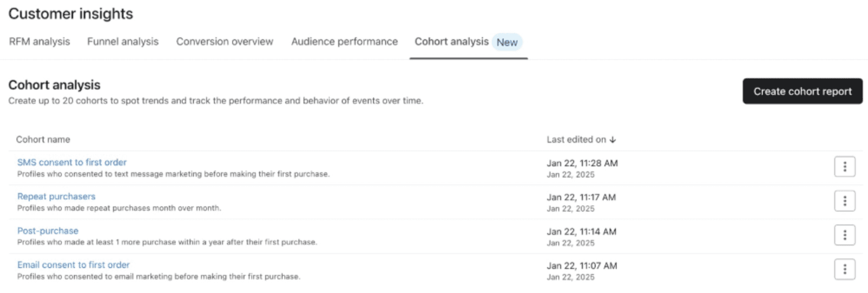The height and width of the screenshot is (293, 868).
Task: Open the SMS consent to first order cohort
Action: [x=72, y=162]
